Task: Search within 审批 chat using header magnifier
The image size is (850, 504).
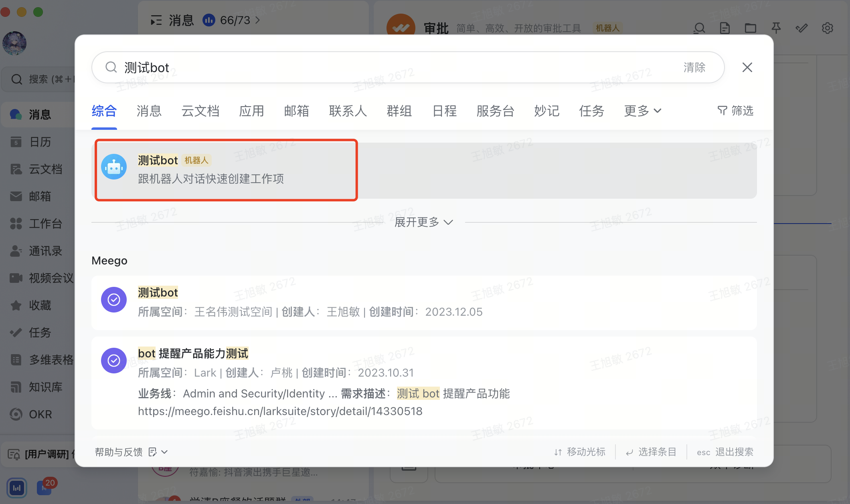Action: click(699, 28)
